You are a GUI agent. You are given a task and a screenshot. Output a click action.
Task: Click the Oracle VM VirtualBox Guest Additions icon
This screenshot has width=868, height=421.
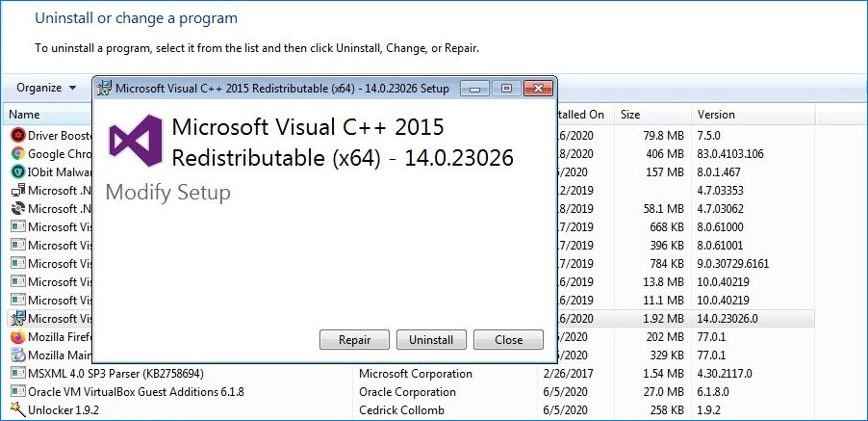point(17,392)
